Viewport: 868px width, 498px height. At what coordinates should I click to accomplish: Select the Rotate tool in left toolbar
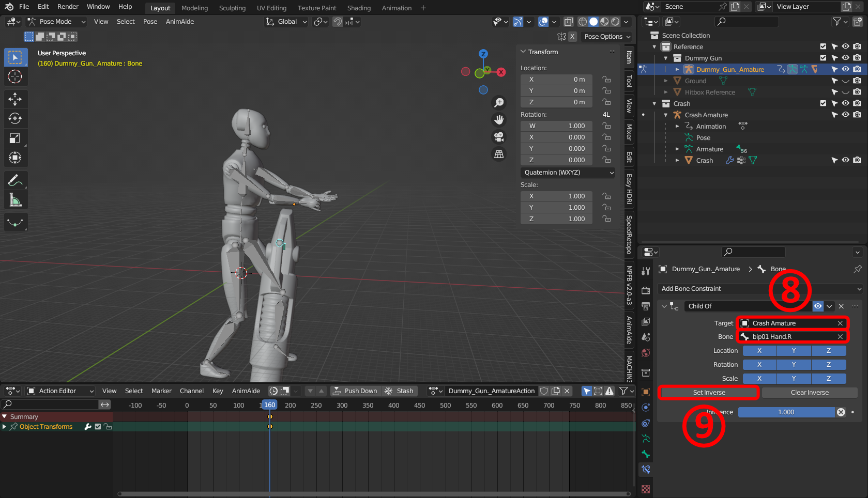click(x=15, y=118)
